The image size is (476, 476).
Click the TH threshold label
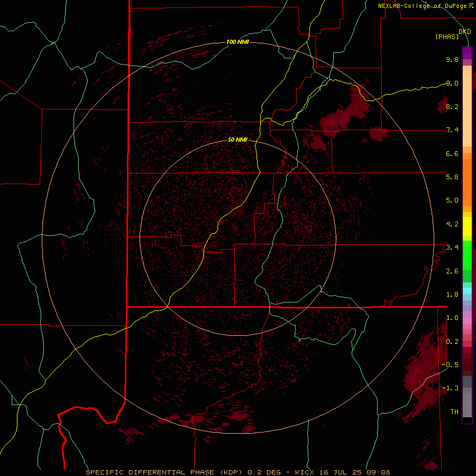click(454, 411)
